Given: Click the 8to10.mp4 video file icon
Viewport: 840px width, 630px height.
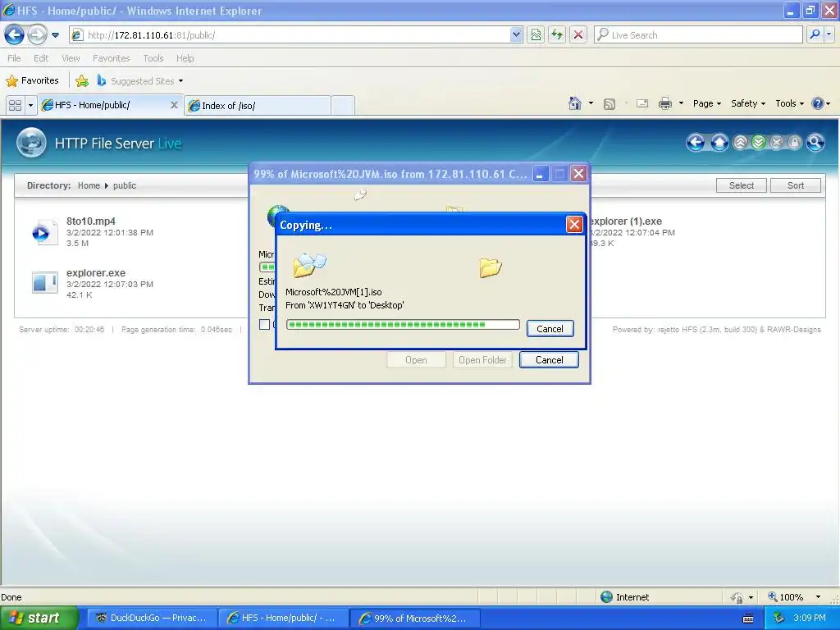Looking at the screenshot, I should tap(44, 232).
